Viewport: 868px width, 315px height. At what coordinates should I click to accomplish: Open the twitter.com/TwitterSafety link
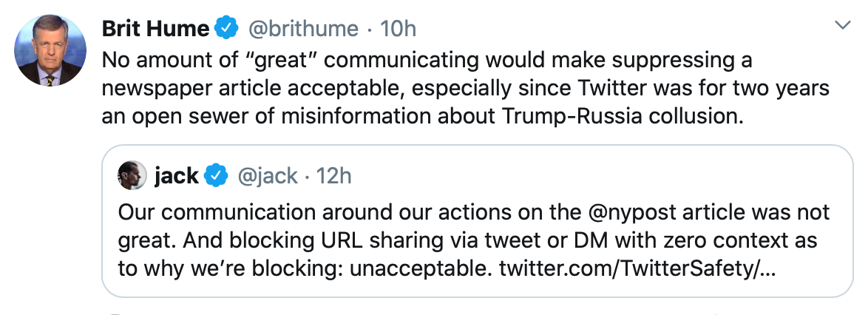pyautogui.click(x=638, y=268)
